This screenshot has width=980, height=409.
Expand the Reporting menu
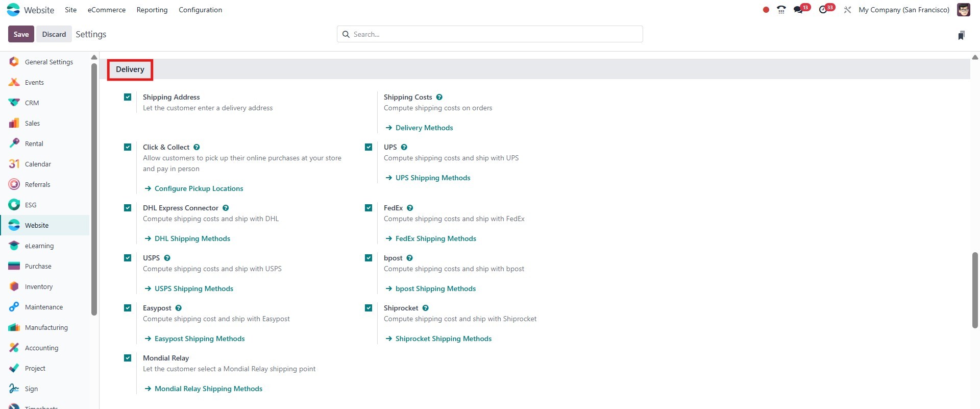tap(152, 10)
